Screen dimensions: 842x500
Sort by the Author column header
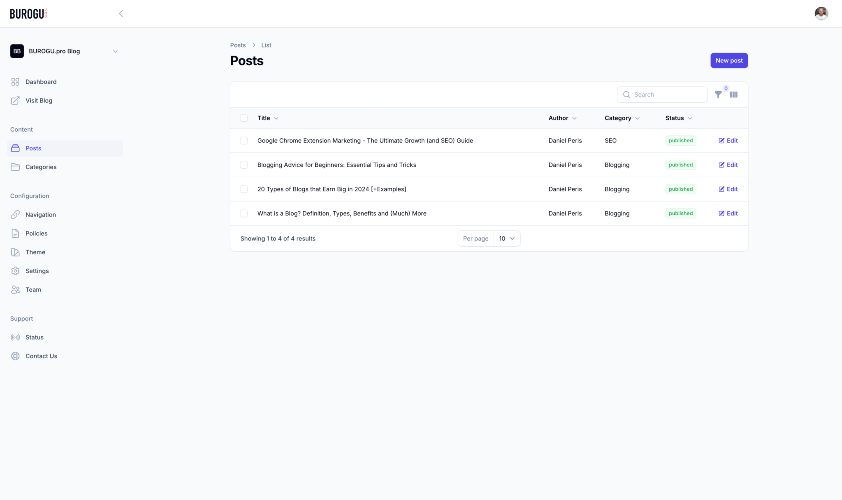coord(562,118)
